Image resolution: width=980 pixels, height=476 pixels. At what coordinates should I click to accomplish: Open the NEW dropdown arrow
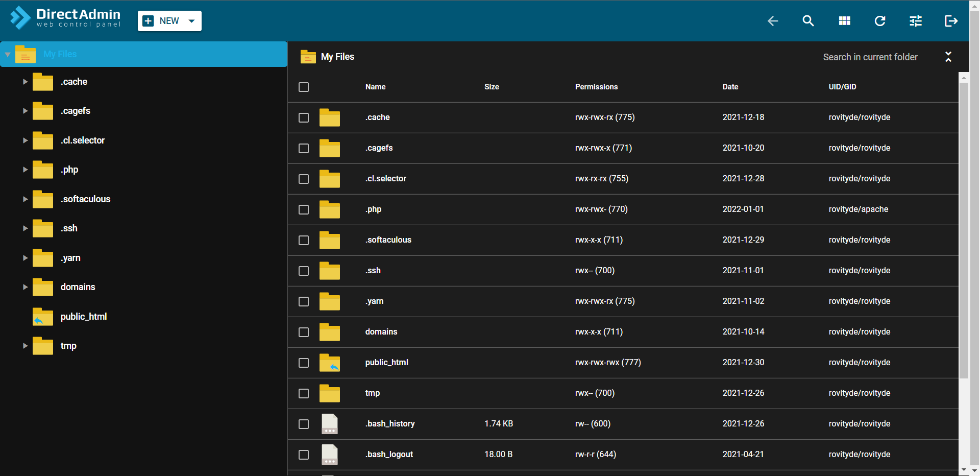coord(192,21)
